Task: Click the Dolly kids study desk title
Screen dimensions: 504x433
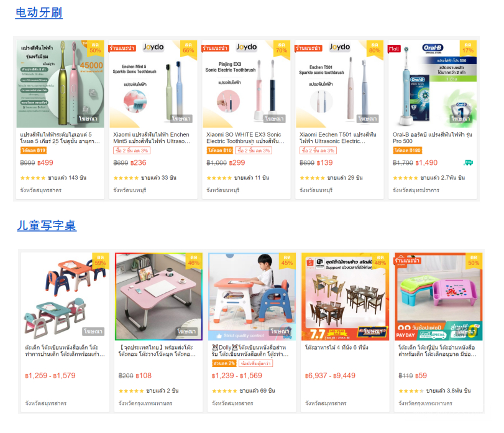Action: [x=250, y=351]
